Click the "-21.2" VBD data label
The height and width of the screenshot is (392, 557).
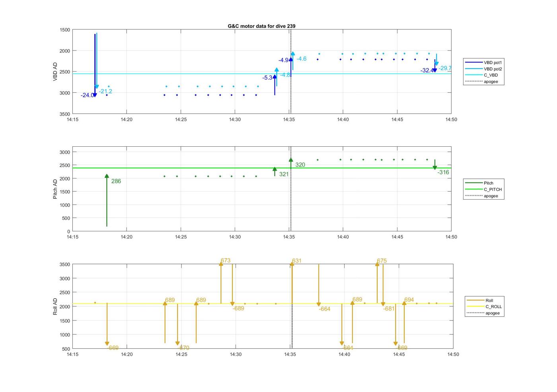pyautogui.click(x=105, y=91)
